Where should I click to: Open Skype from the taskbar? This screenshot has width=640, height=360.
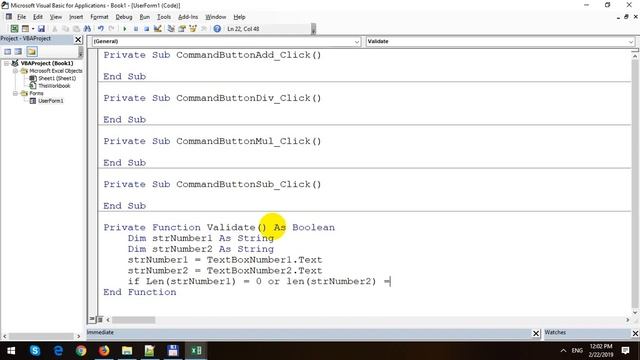coord(35,351)
